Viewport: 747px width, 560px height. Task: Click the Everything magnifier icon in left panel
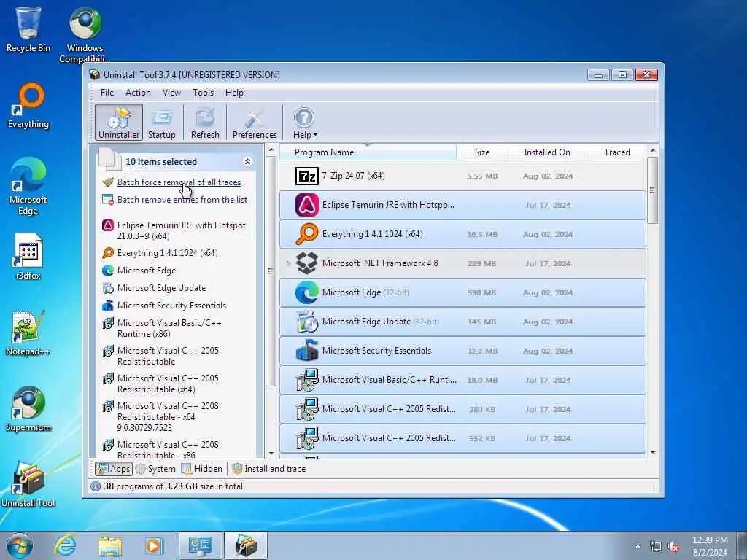tap(108, 253)
